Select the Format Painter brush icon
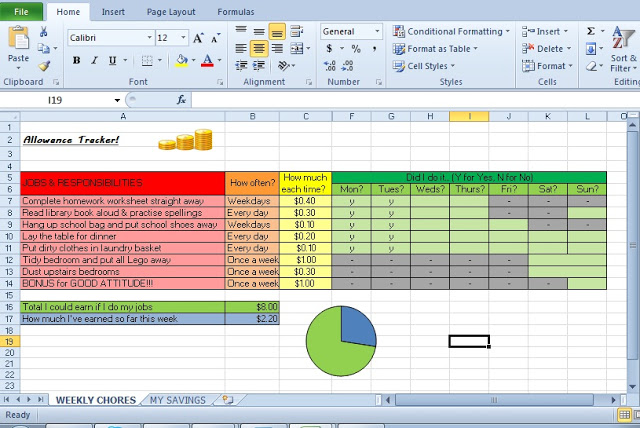The height and width of the screenshot is (428, 640). pyautogui.click(x=44, y=66)
